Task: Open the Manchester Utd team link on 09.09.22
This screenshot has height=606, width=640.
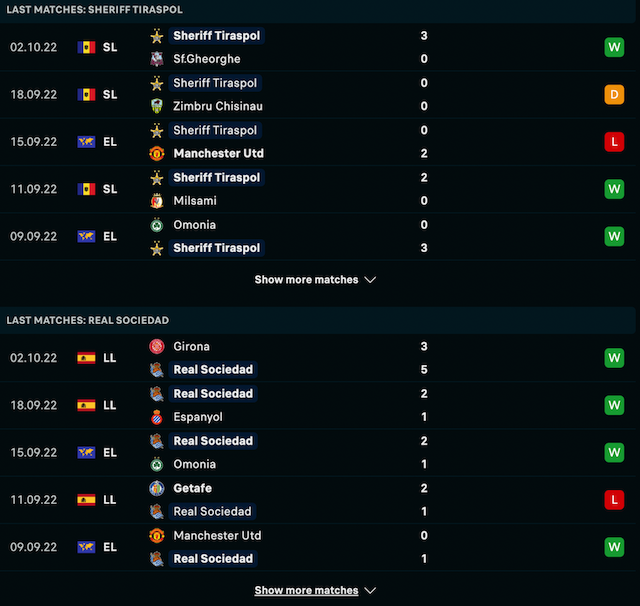Action: pyautogui.click(x=217, y=535)
